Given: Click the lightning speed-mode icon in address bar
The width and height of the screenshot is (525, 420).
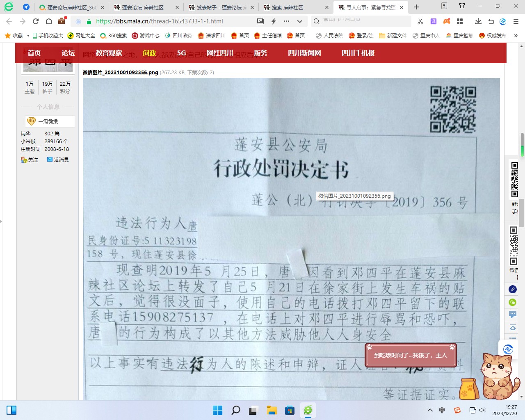Looking at the screenshot, I should pyautogui.click(x=274, y=21).
